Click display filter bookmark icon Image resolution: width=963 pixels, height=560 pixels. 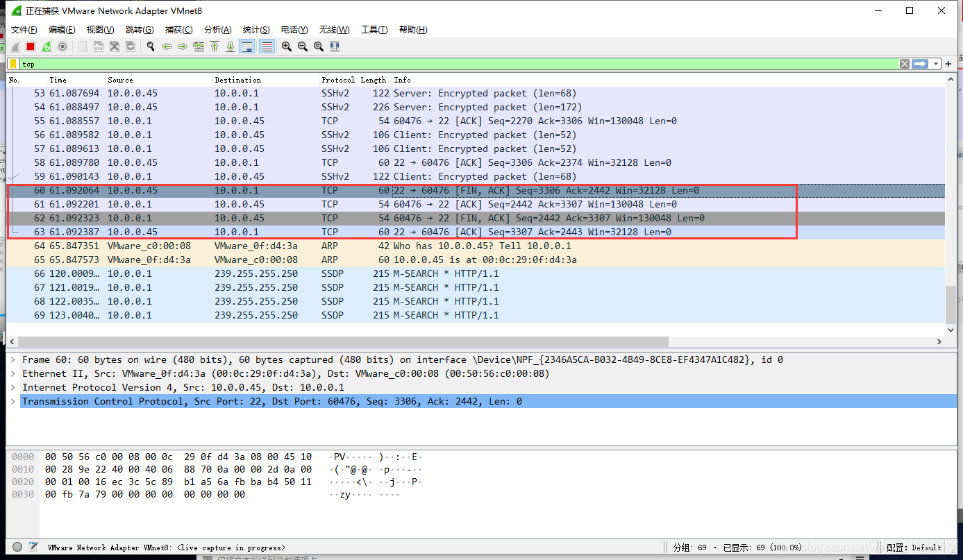(13, 64)
